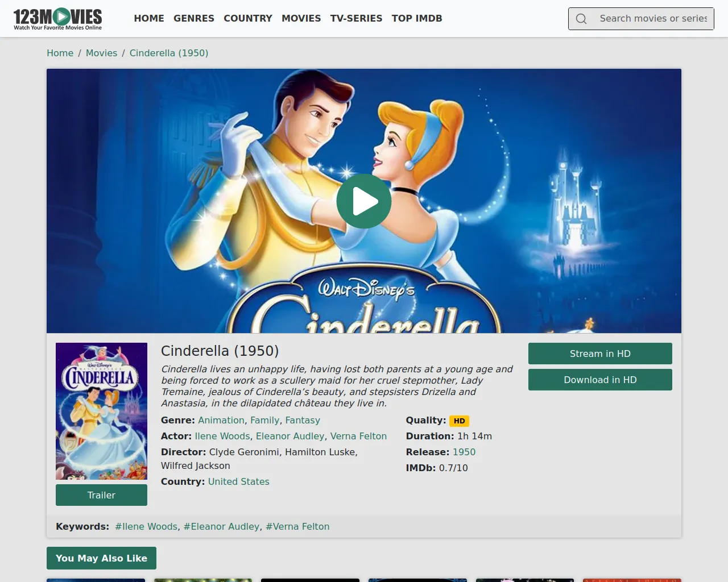
Task: Open the TOP IMDB page
Action: point(417,18)
